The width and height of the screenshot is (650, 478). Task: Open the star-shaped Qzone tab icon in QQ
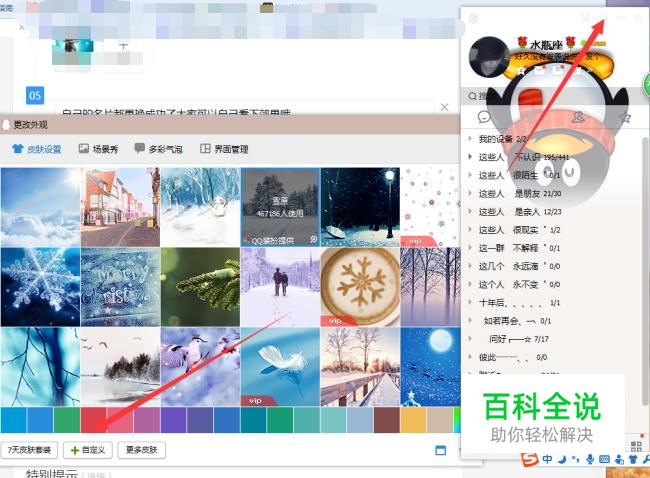(625, 117)
